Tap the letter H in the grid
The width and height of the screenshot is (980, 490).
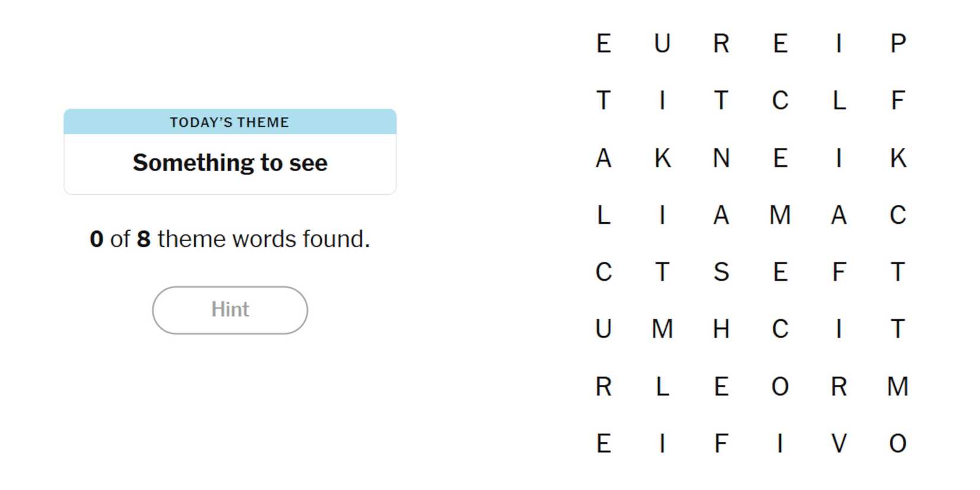[721, 329]
